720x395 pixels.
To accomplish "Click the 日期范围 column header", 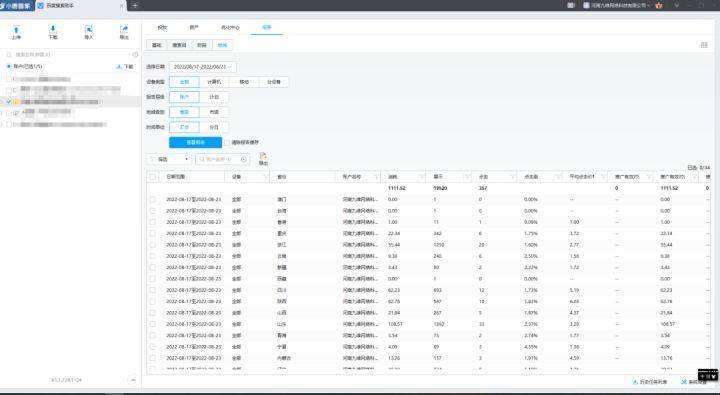I will [x=175, y=177].
